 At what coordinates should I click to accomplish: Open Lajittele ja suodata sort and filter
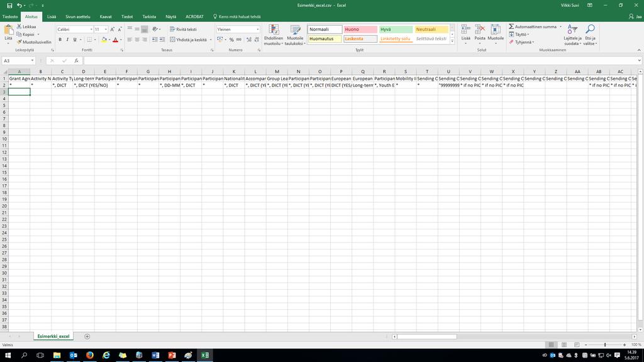(x=572, y=35)
